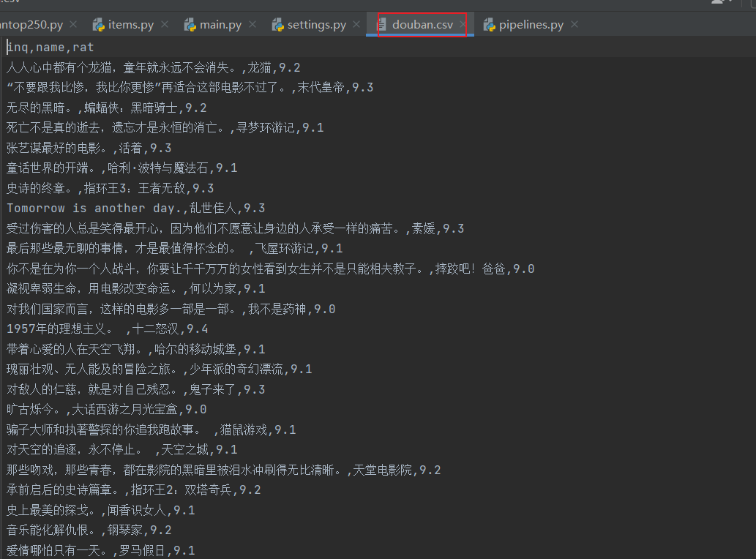Click the line '1957年的理想主义。 ,十二怒汉,9.4'
This screenshot has height=559, width=756.
(x=108, y=329)
